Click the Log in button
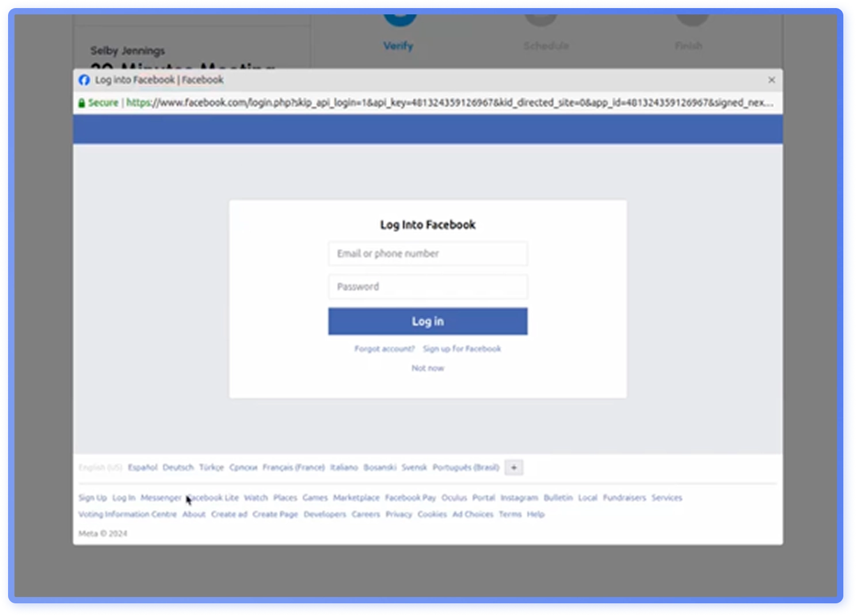Screen dimensions: 856x616 (427, 321)
